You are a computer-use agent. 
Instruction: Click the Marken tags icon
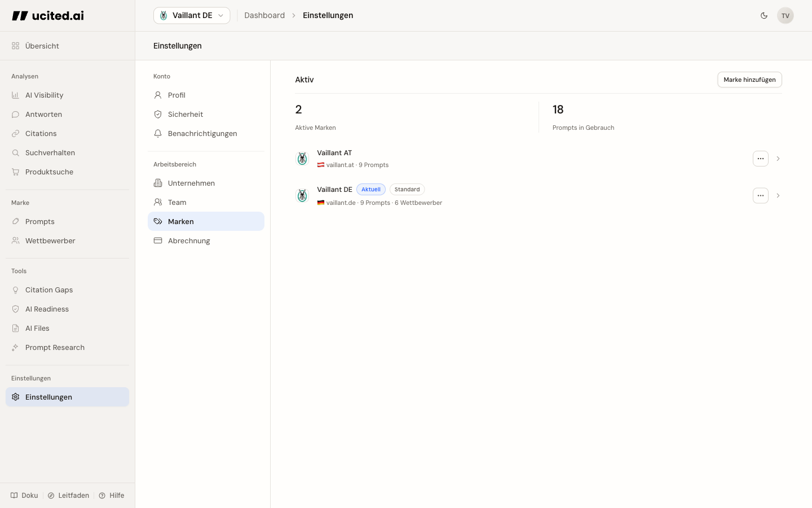click(x=158, y=221)
